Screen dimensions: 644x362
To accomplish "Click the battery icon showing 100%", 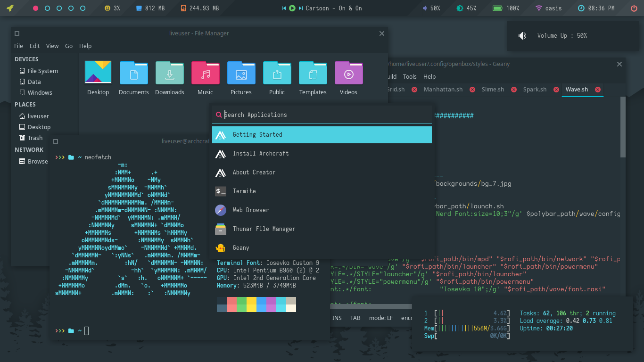I will pos(497,8).
